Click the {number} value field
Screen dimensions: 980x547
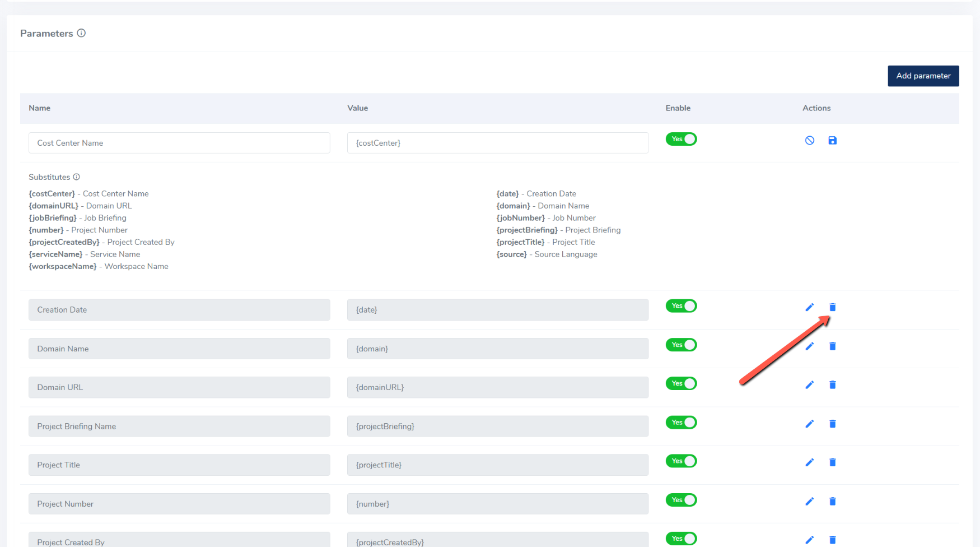[x=498, y=504]
